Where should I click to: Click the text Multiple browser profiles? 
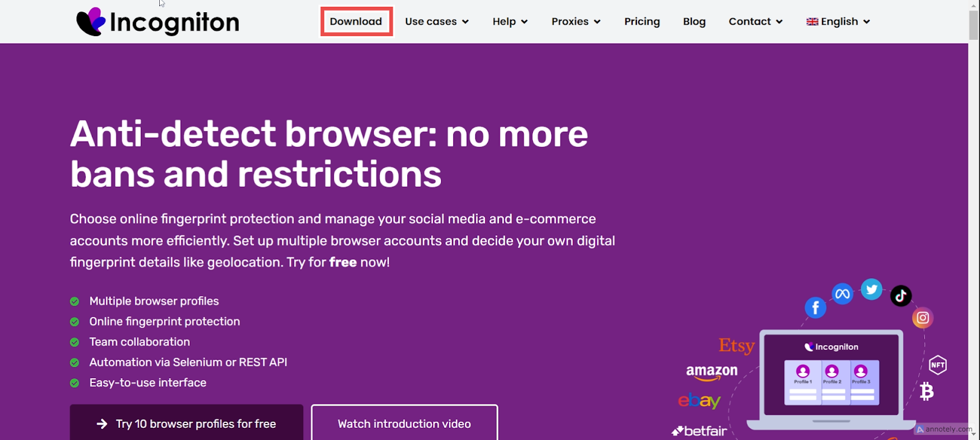tap(154, 301)
